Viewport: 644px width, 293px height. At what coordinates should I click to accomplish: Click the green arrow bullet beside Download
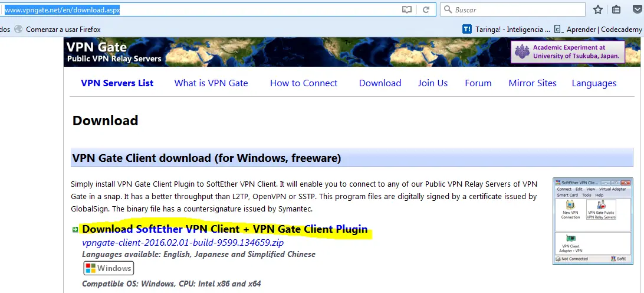[x=75, y=229]
